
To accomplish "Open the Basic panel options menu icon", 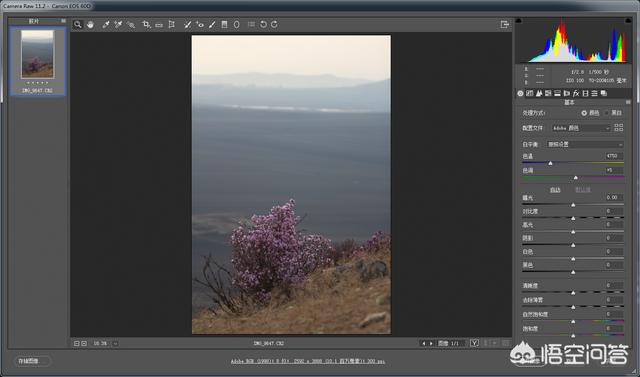I will 628,102.
